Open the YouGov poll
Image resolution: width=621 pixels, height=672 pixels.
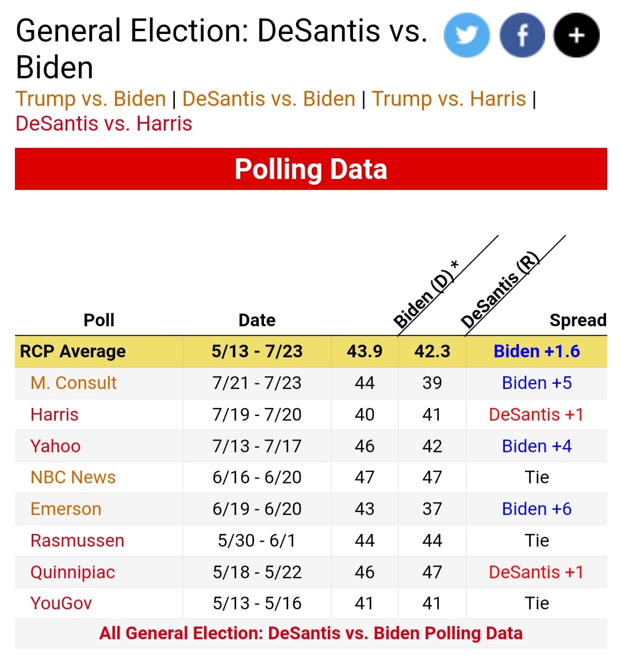point(62,604)
